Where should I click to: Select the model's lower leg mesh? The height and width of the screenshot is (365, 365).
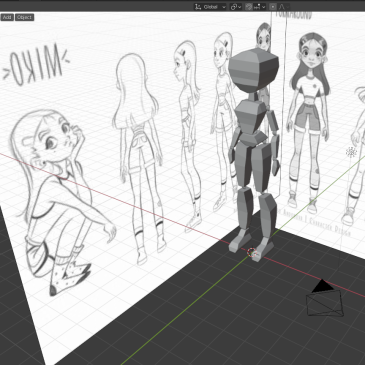tap(245, 209)
